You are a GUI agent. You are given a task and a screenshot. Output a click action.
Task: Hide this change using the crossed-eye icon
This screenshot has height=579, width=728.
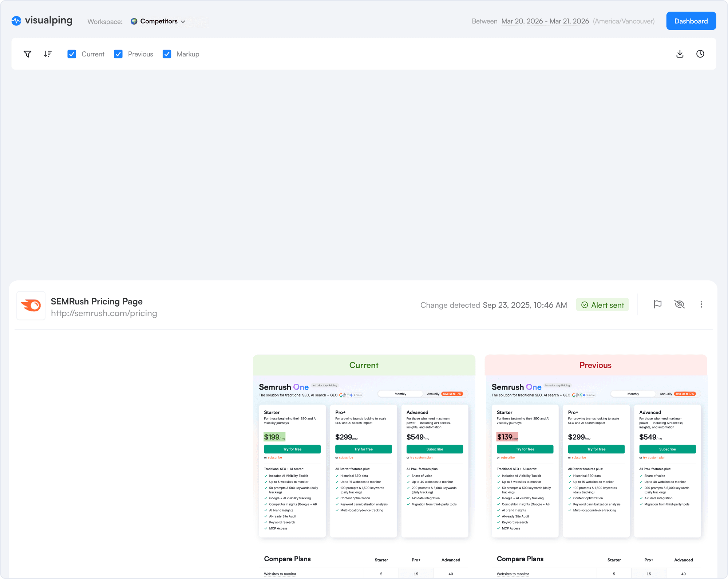[679, 304]
